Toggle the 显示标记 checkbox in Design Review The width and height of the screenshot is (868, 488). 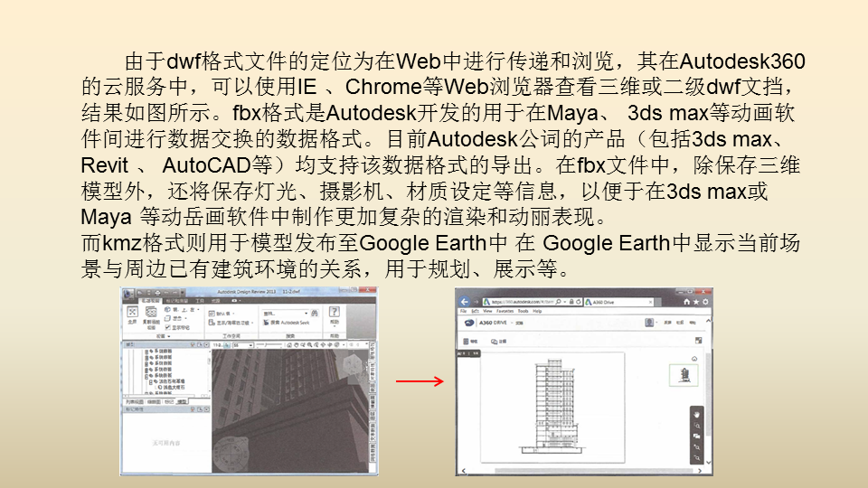168,327
